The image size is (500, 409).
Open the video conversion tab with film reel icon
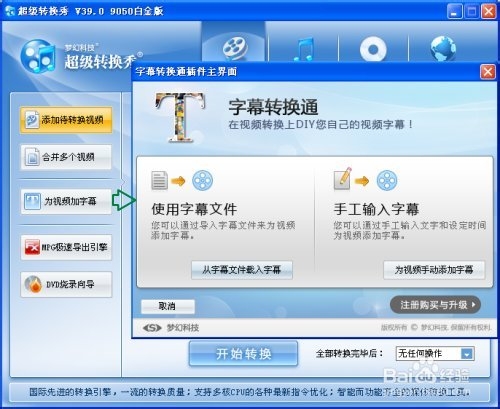tap(234, 42)
